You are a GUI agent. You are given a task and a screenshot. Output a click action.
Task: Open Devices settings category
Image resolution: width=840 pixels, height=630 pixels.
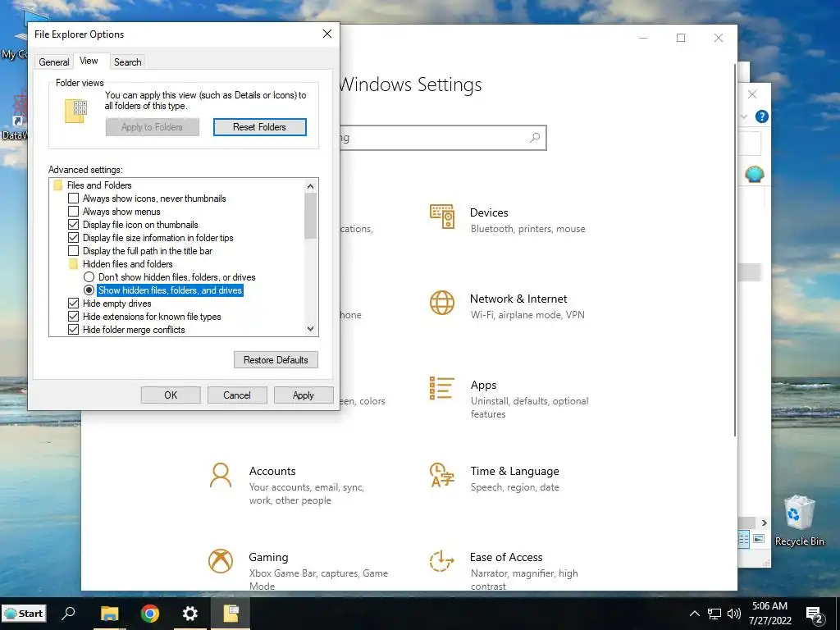coord(507,220)
